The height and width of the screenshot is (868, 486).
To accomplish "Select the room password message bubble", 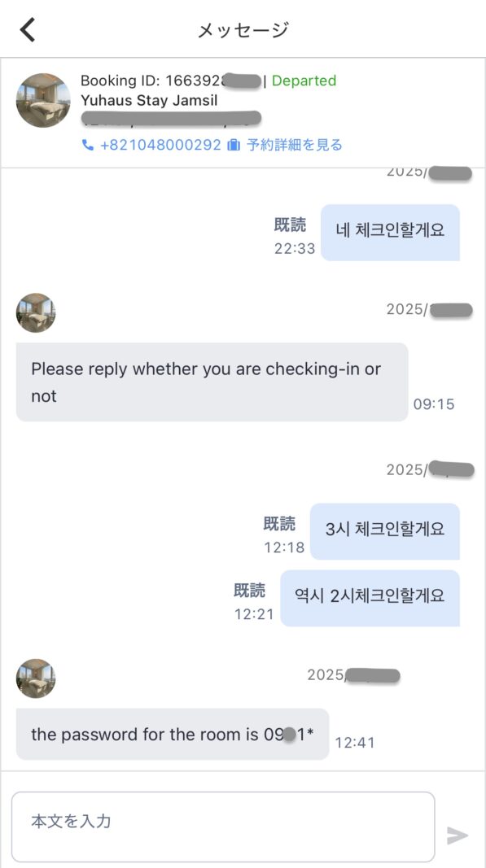I will 171,735.
